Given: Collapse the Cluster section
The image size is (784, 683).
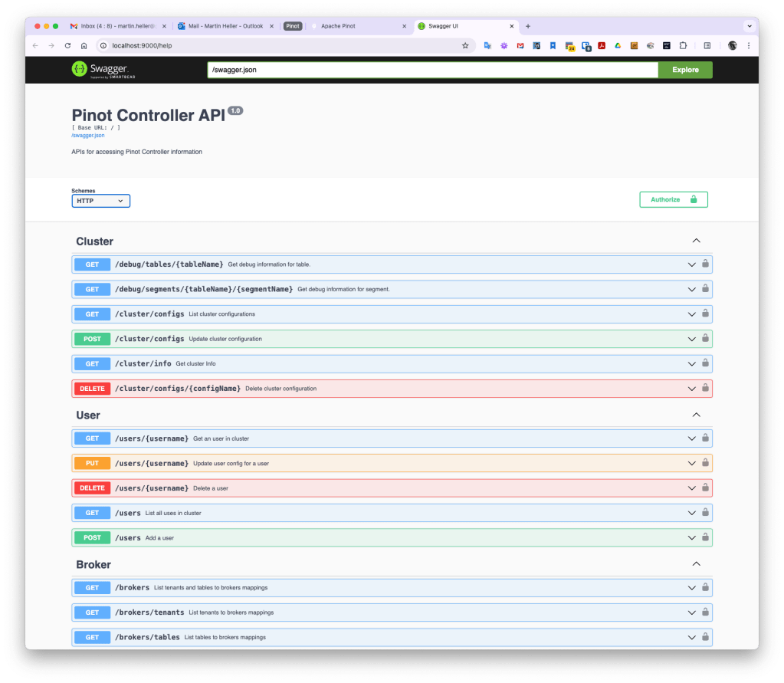Looking at the screenshot, I should pos(696,241).
